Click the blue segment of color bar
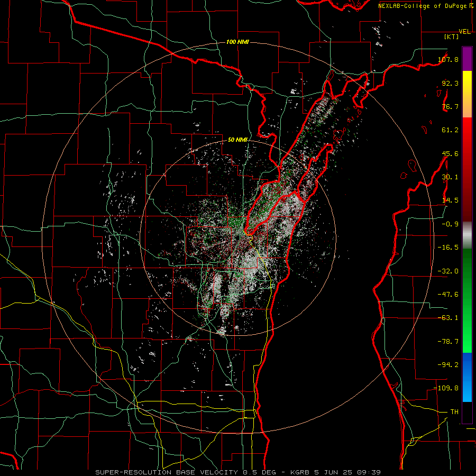The height and width of the screenshot is (476, 476). [x=467, y=377]
